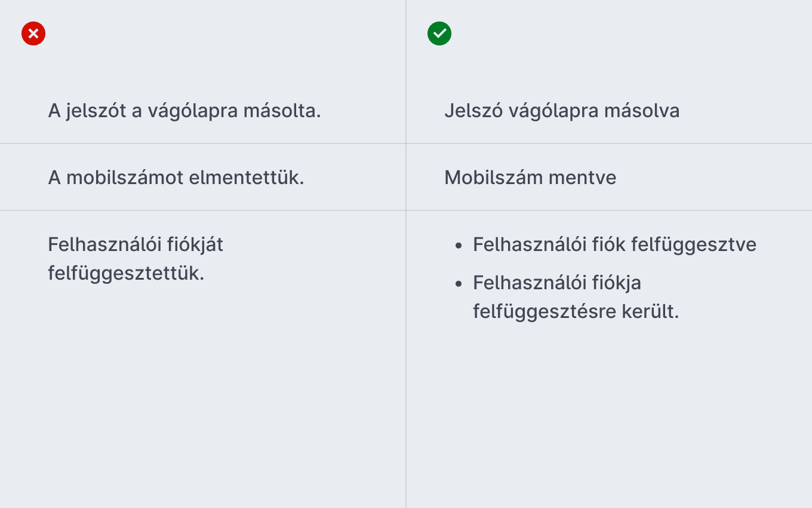Click the word 'Jelszó' in the right column
Image resolution: width=812 pixels, height=508 pixels.
tap(471, 111)
